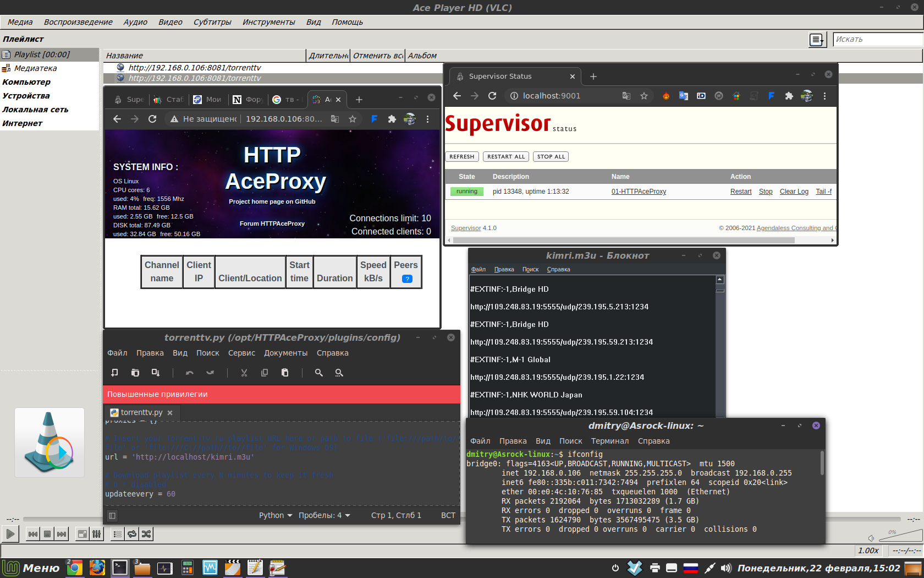
Task: Click 'Clear Log' link for 01-HTTPAceProxy
Action: coord(794,192)
